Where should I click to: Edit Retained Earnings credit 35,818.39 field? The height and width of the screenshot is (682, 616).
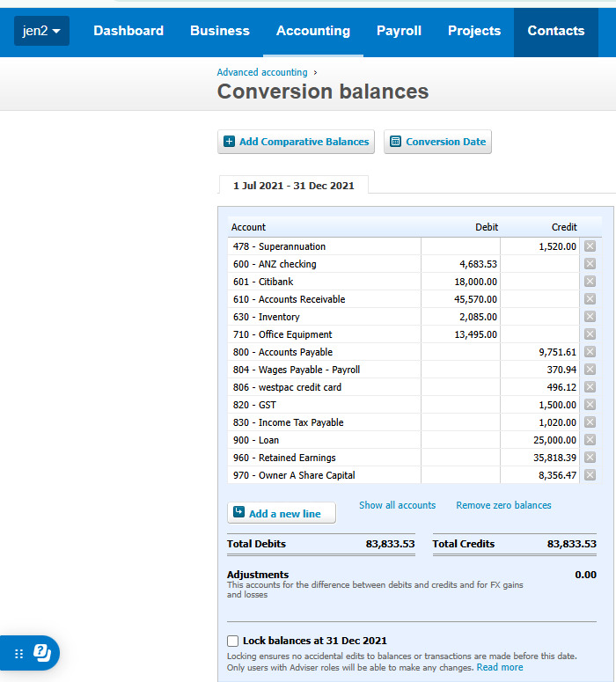(x=539, y=458)
